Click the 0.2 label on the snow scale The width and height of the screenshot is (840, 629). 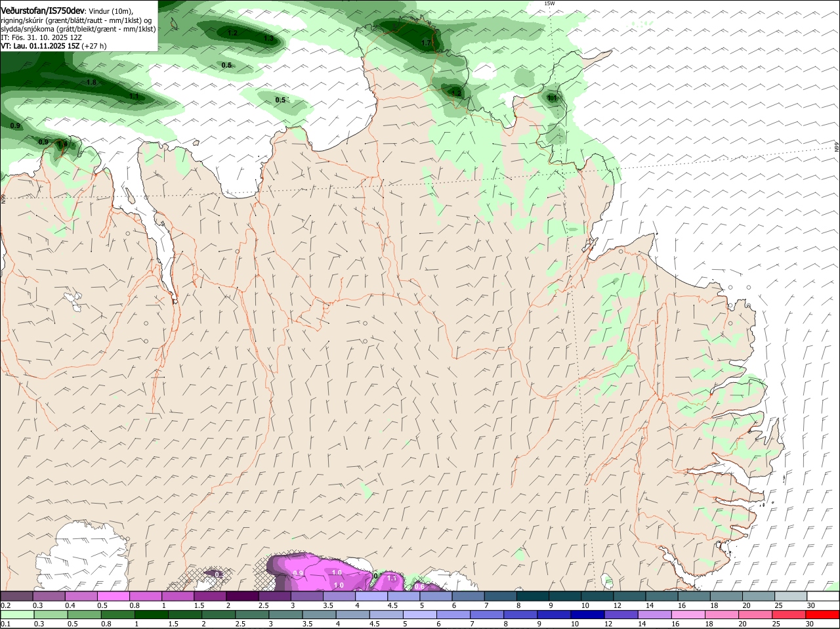tap(5, 605)
